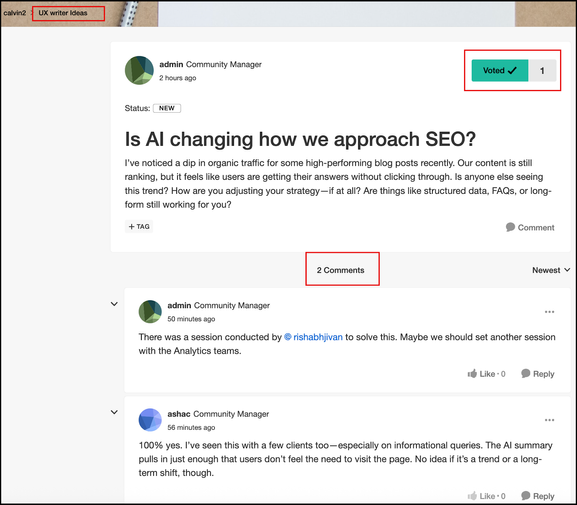This screenshot has height=505, width=577.
Task: Click the post author's admin avatar
Action: [x=139, y=70]
